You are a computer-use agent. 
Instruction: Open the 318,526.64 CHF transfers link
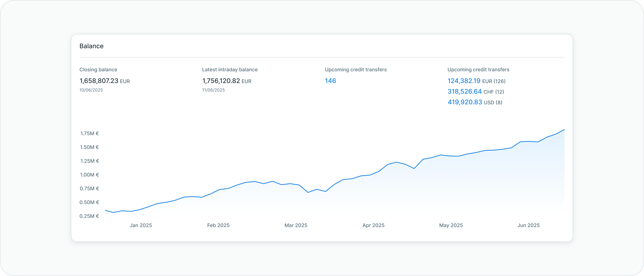point(465,92)
